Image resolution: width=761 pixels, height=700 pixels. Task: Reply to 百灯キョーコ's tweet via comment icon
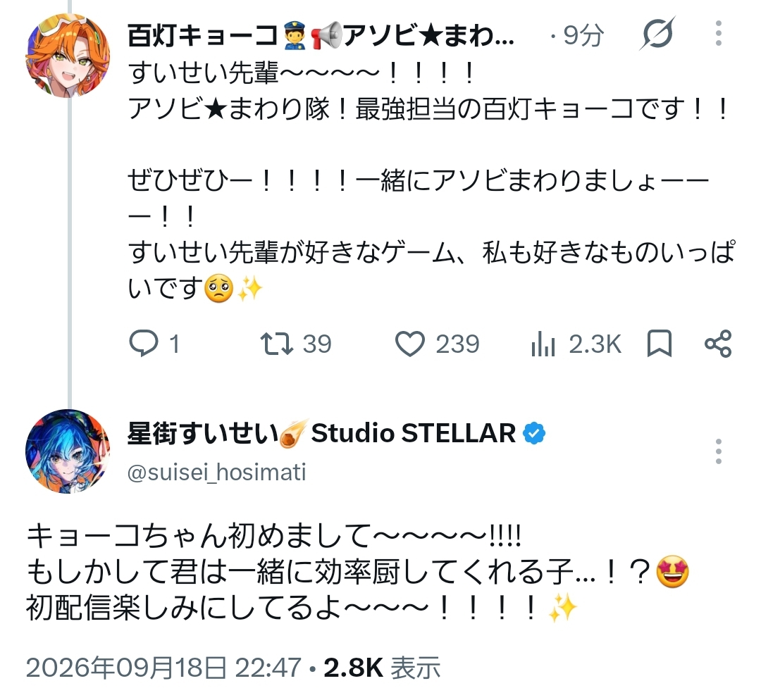(x=144, y=344)
